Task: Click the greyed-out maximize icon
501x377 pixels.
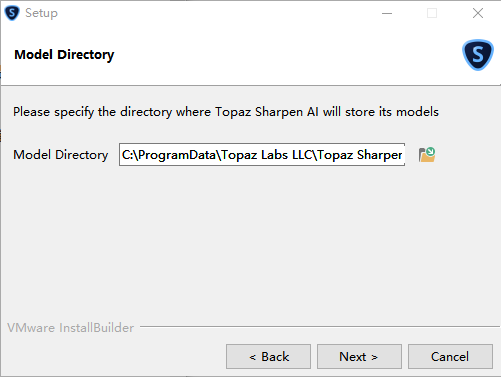Action: pos(432,13)
